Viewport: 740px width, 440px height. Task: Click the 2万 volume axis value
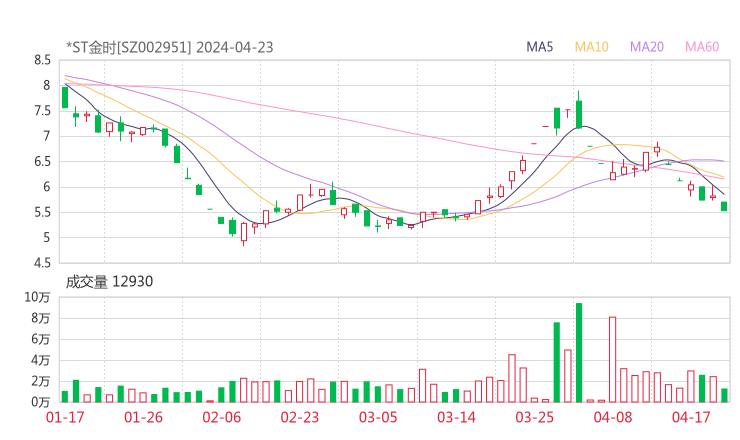point(40,381)
